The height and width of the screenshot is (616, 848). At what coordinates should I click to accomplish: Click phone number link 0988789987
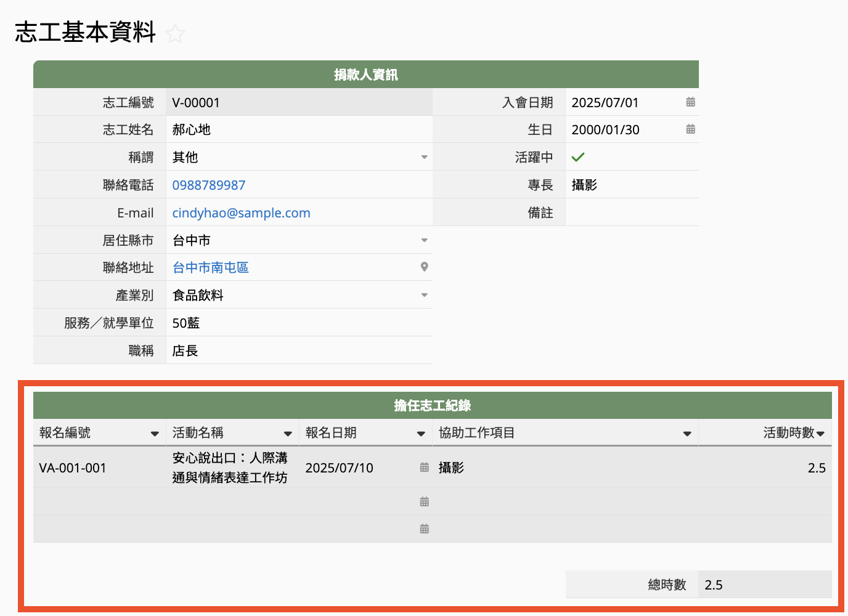point(209,185)
